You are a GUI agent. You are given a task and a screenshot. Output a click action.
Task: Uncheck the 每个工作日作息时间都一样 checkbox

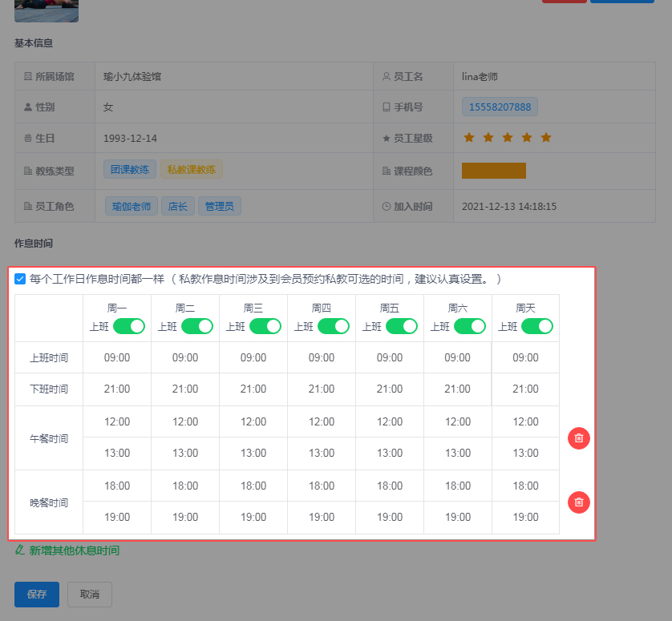tap(19, 279)
